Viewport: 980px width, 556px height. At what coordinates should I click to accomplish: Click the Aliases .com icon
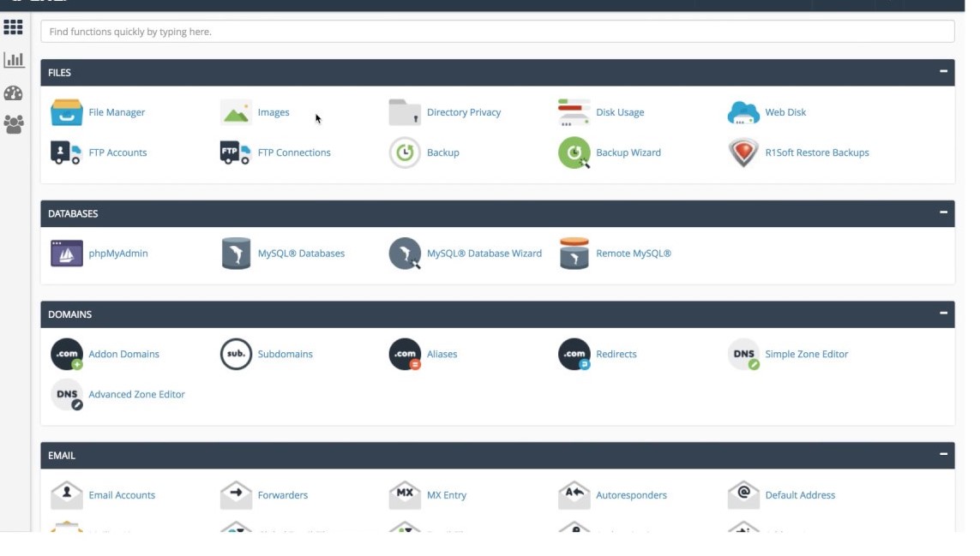[405, 354]
